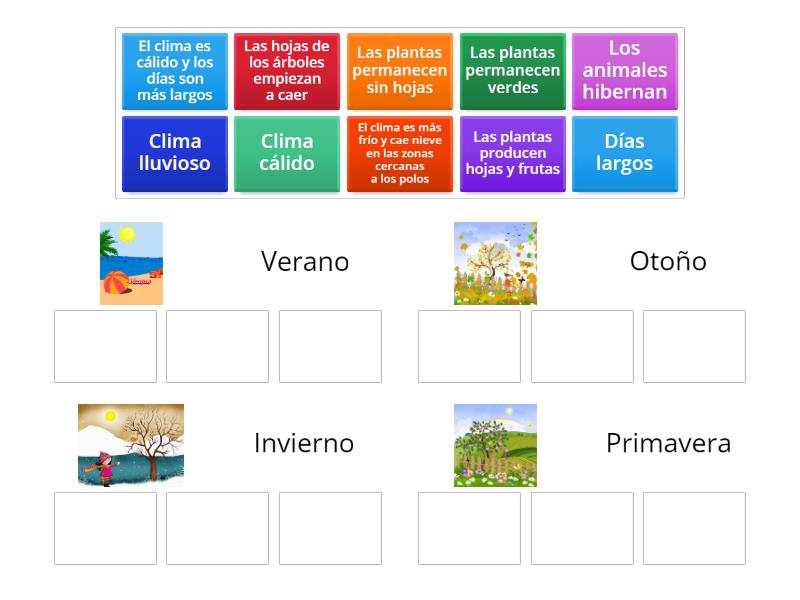The width and height of the screenshot is (800, 600).
Task: Select the 'Días largos' card
Action: 625,153
